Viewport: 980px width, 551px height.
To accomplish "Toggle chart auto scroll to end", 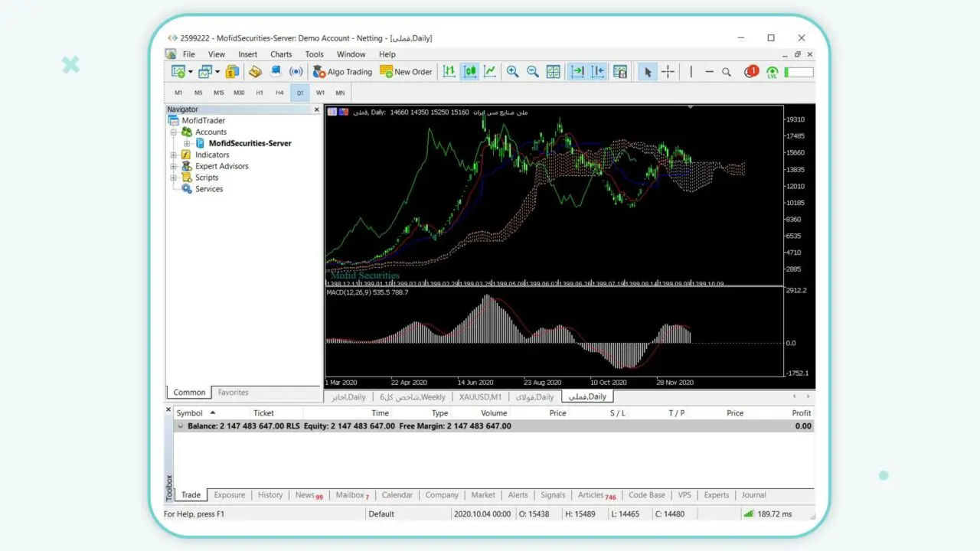I will tap(577, 72).
